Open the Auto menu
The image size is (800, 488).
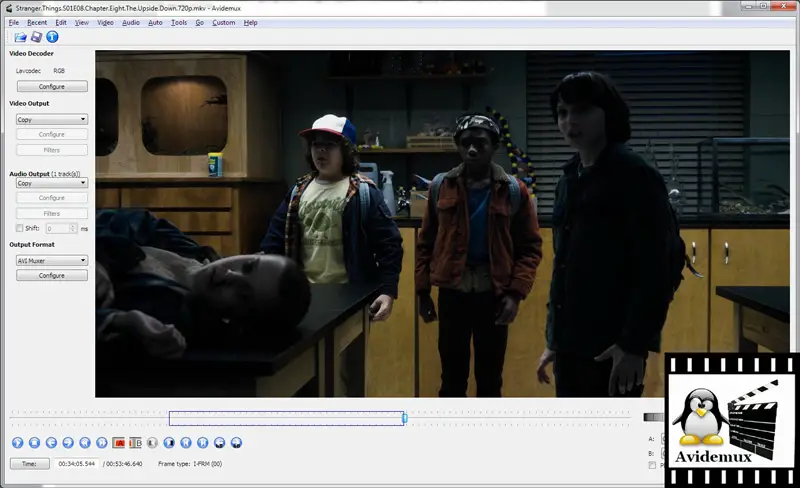[x=155, y=22]
